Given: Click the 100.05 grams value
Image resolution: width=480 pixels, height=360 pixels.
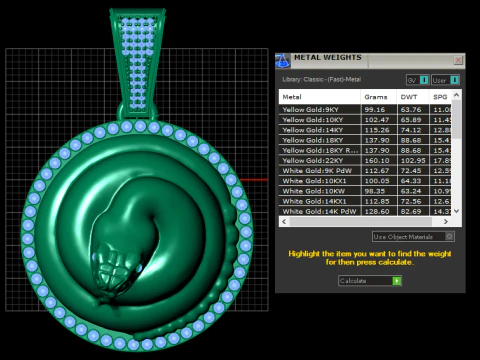Looking at the screenshot, I should [377, 181].
